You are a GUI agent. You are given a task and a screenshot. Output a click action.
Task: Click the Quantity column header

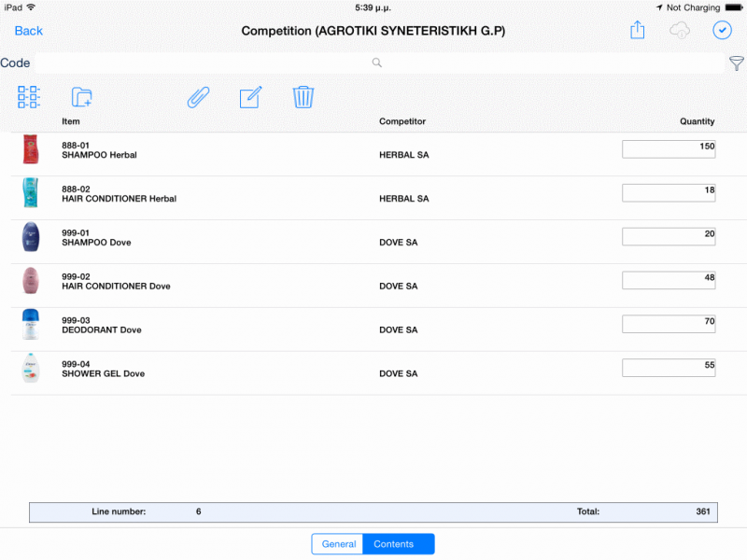pos(697,121)
